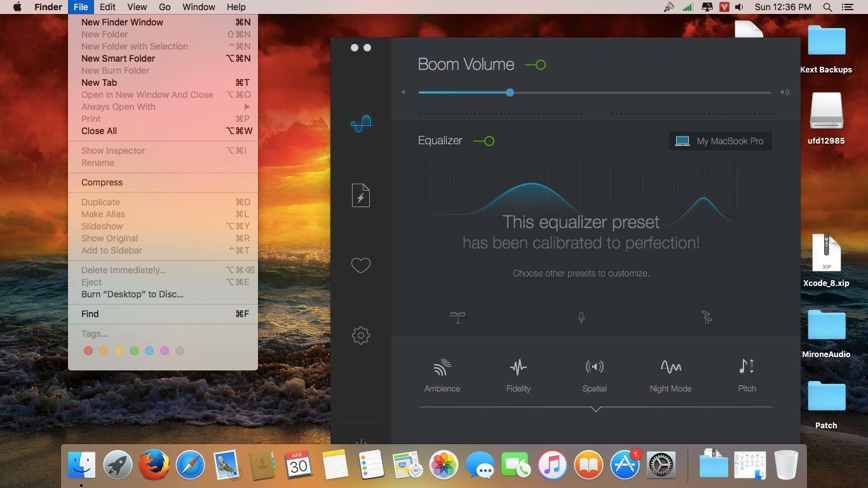Open Messages from the Dock
The height and width of the screenshot is (488, 868).
[x=480, y=465]
